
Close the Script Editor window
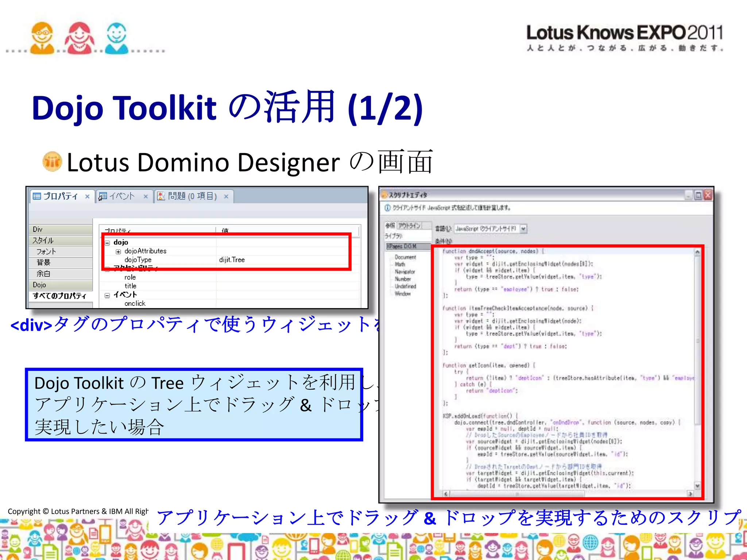(x=708, y=195)
